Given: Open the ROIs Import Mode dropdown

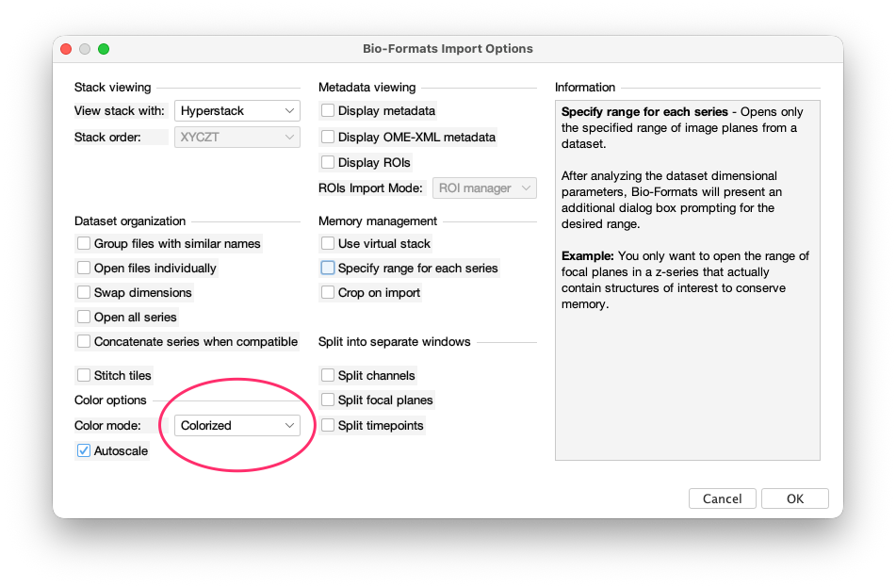Looking at the screenshot, I should (484, 188).
